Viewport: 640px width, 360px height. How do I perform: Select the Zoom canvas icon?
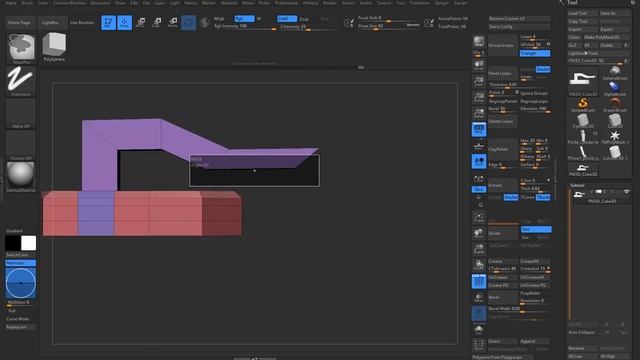click(x=479, y=81)
